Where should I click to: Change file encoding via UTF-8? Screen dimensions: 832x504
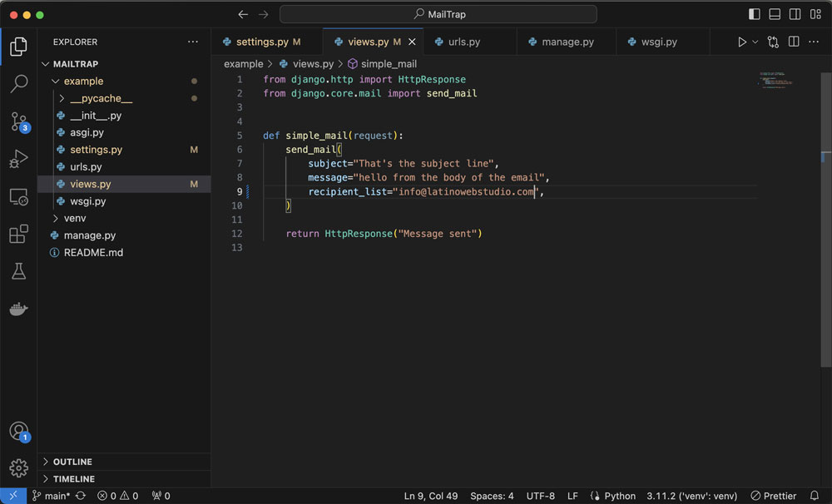tap(541, 496)
